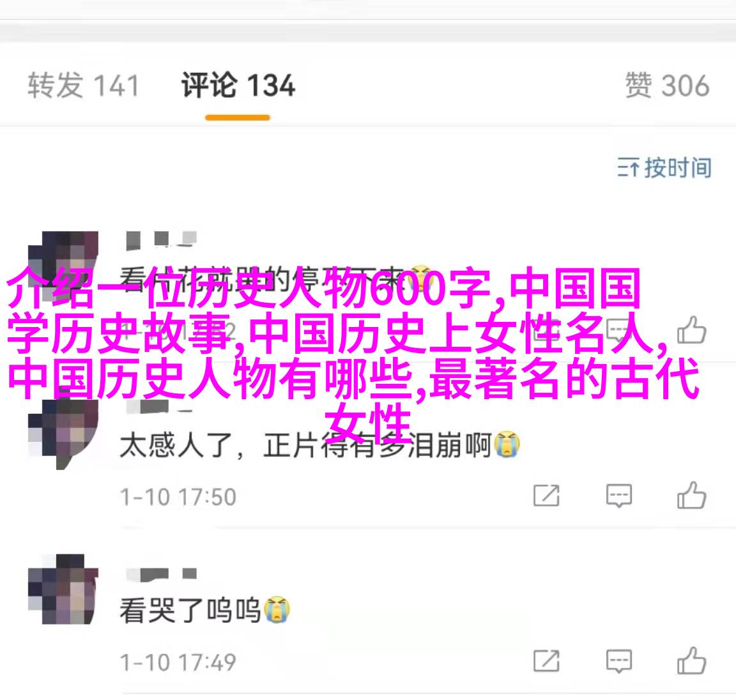Like the comment dated 1-10 17:50
The image size is (736, 700).
click(691, 495)
